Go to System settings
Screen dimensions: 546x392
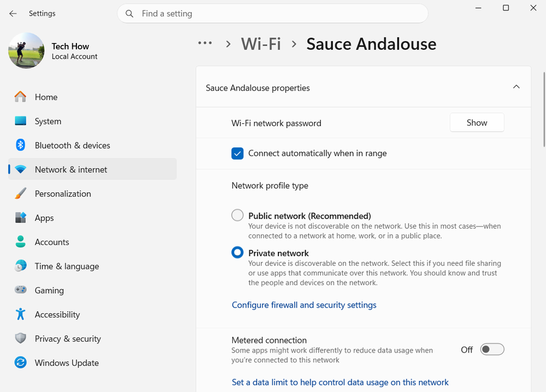(92, 121)
